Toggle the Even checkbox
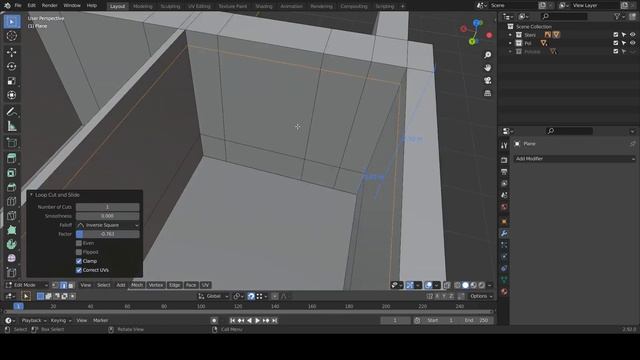The height and width of the screenshot is (360, 640). click(79, 243)
